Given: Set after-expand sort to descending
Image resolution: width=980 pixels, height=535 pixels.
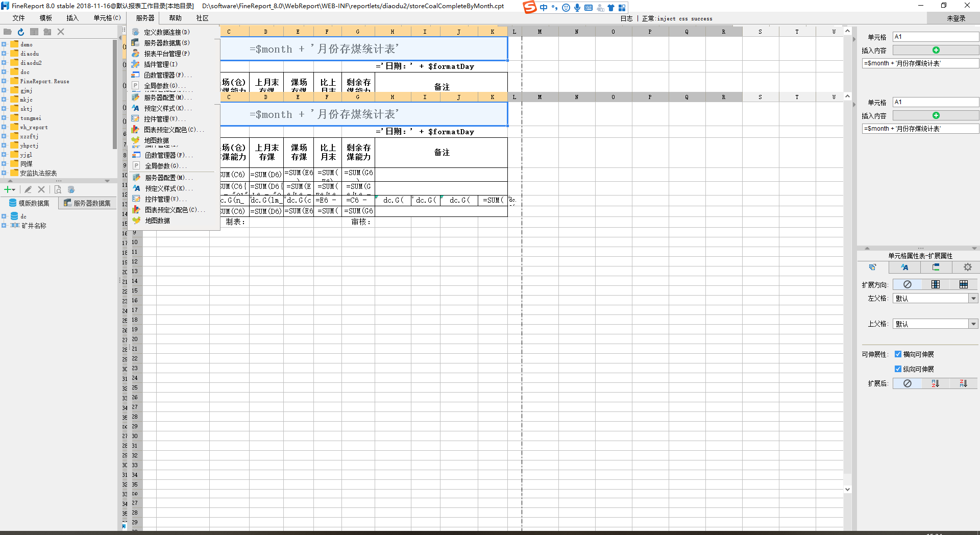Looking at the screenshot, I should tap(963, 383).
